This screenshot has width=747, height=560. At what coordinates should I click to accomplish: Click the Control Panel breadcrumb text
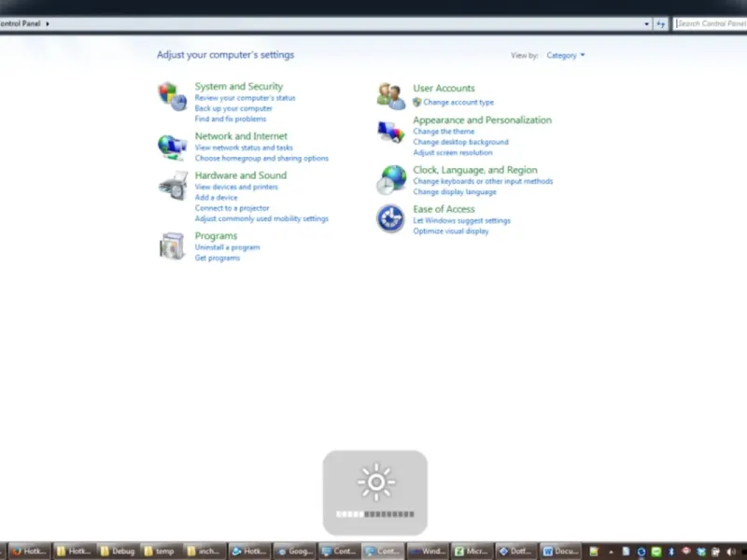coord(20,23)
